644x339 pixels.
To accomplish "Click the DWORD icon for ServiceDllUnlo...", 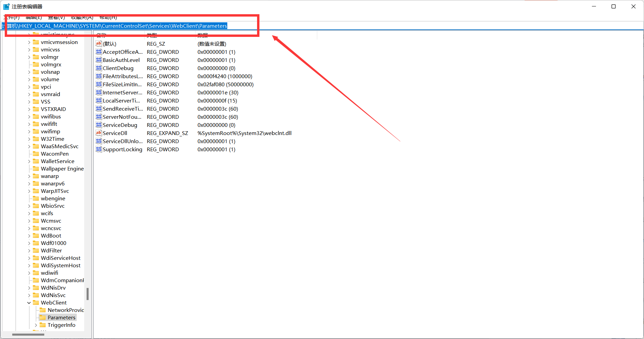I will coord(99,141).
